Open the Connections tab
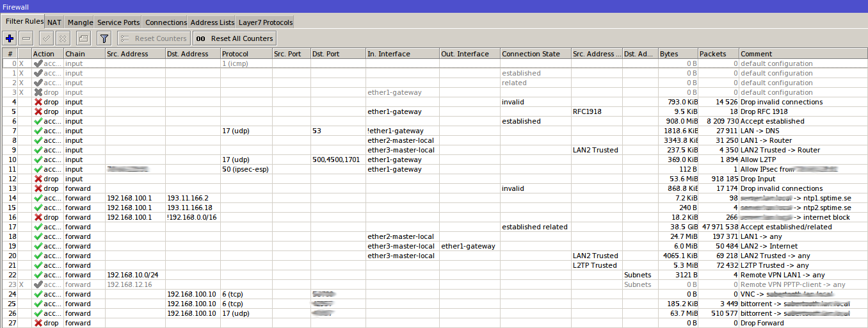This screenshot has width=868, height=328. tap(166, 22)
